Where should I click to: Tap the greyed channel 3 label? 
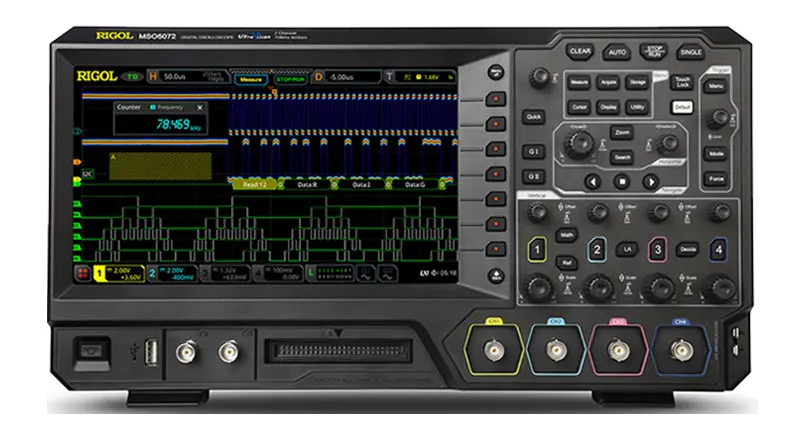[x=225, y=273]
